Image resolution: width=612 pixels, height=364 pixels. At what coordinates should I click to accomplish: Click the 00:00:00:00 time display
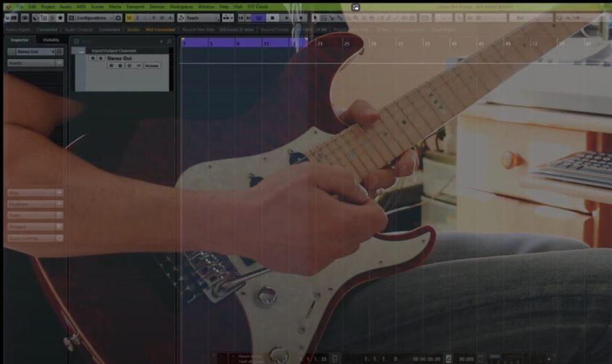coord(426,359)
